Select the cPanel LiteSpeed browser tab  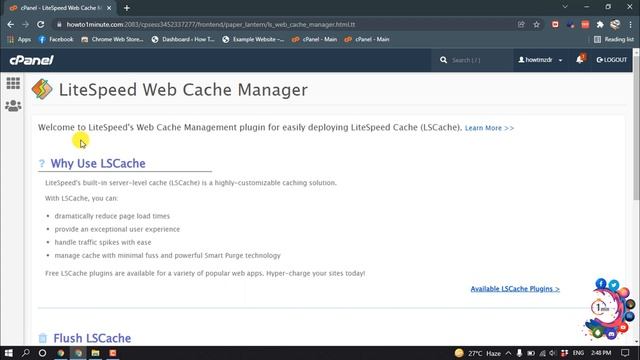[x=60, y=8]
